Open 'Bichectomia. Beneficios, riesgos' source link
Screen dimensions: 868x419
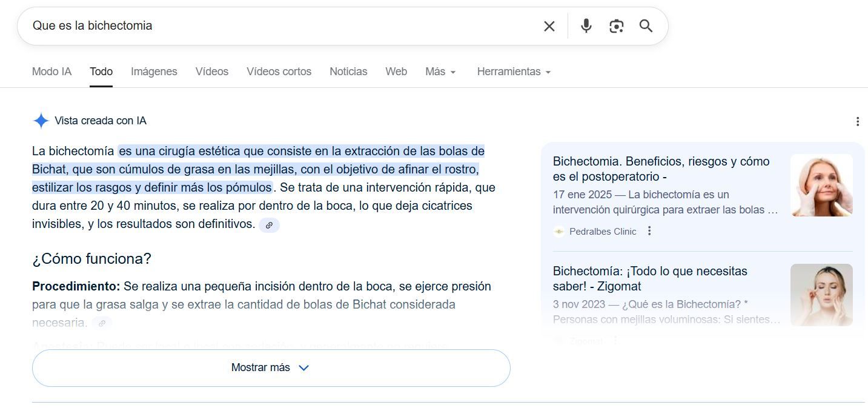click(661, 169)
